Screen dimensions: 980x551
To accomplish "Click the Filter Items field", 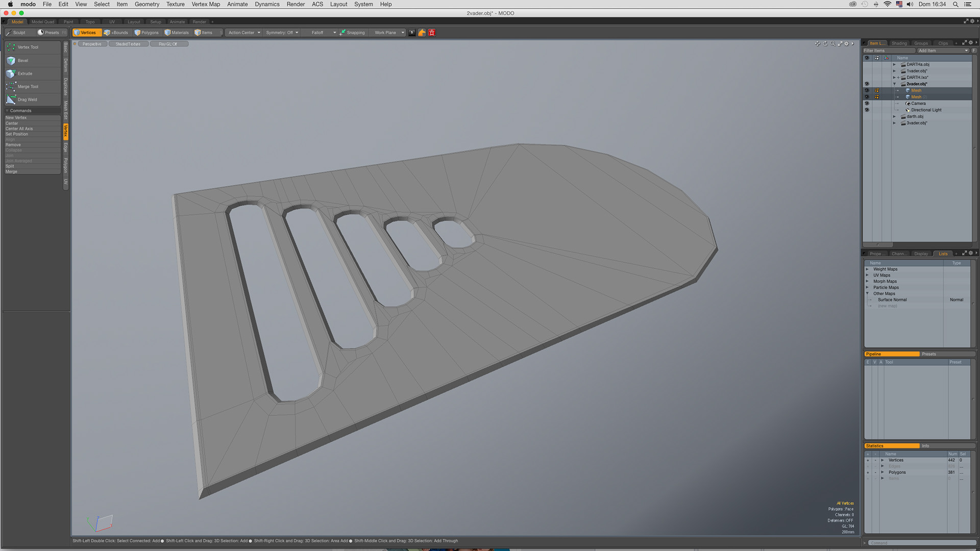I will 889,51.
